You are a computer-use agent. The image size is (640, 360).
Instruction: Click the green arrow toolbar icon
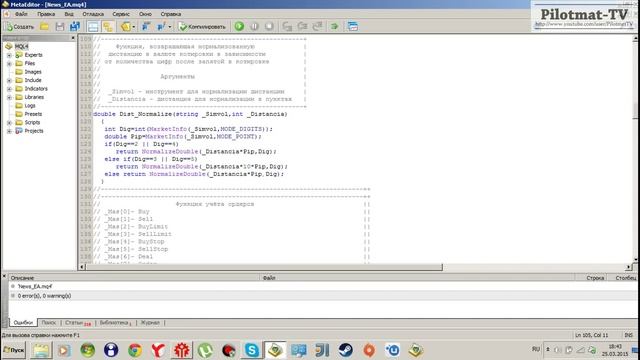[x=334, y=27]
